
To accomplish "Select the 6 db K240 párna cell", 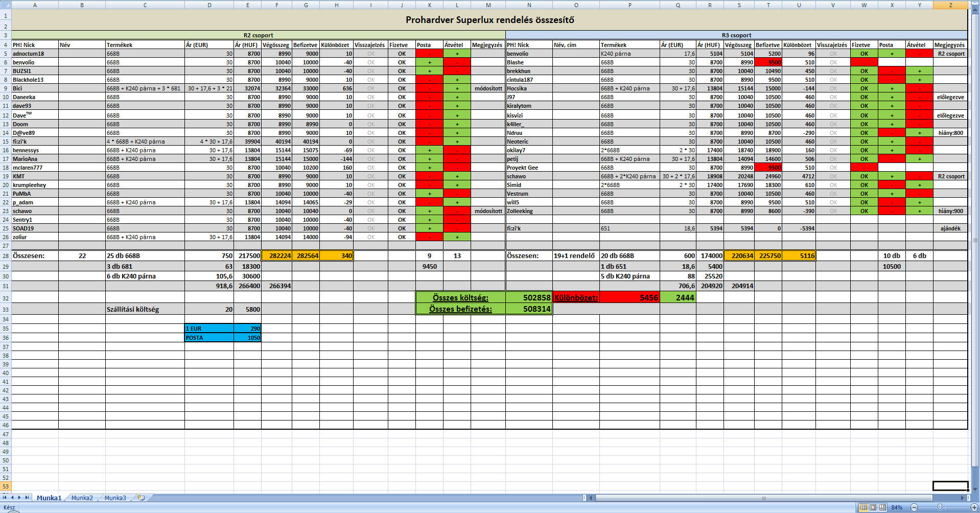I will tap(145, 276).
